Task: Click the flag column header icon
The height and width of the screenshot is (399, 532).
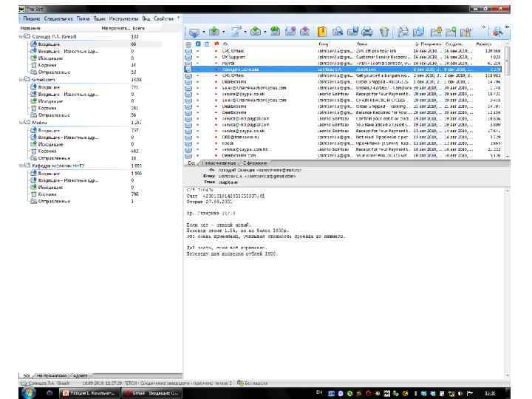Action: point(216,44)
